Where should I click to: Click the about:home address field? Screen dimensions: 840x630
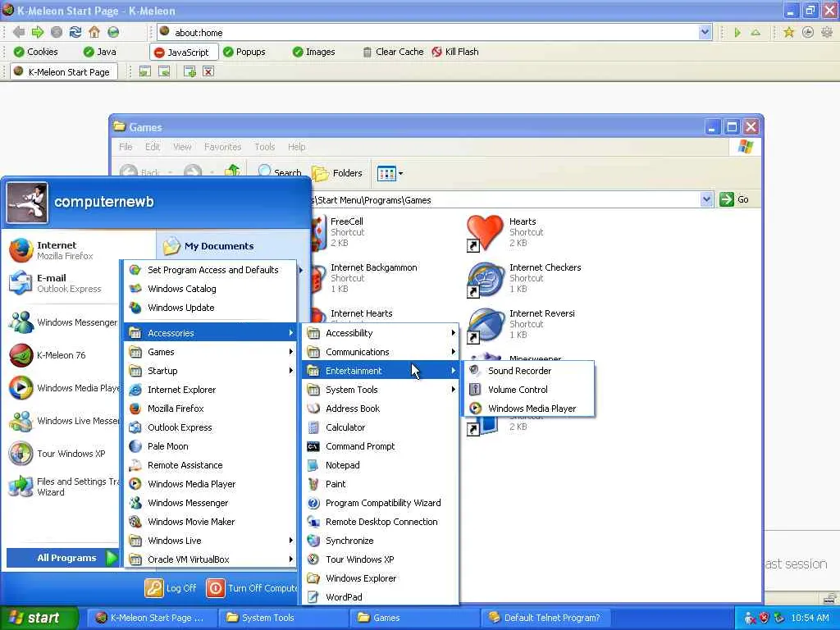pyautogui.click(x=428, y=32)
